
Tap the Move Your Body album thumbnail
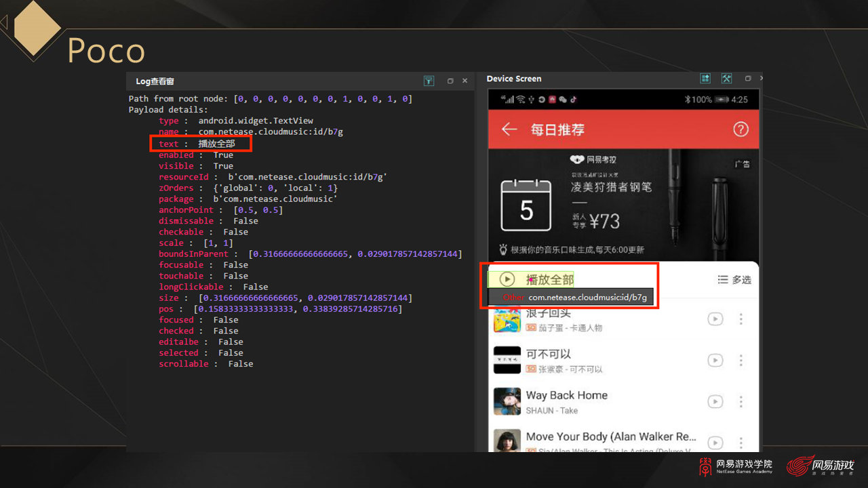[507, 441]
